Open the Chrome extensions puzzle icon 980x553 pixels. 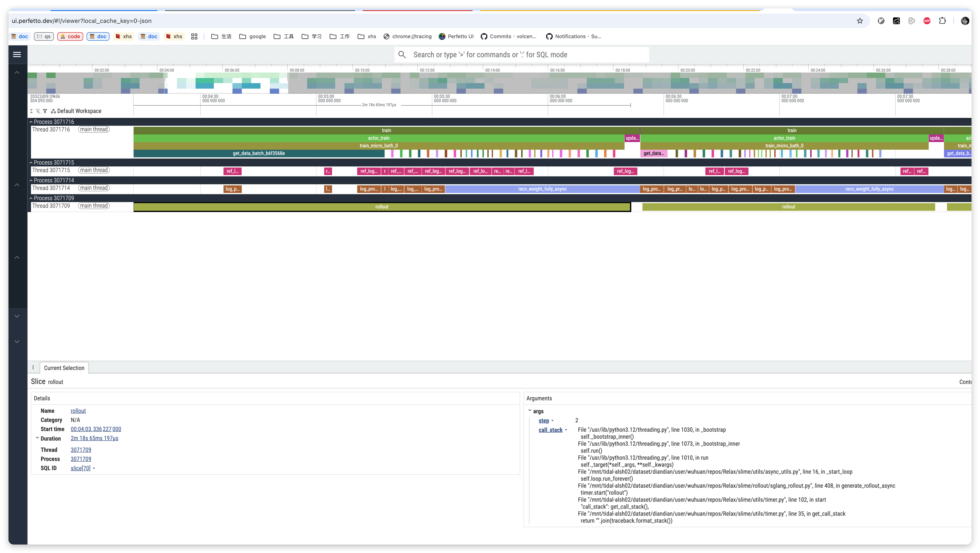pos(942,21)
